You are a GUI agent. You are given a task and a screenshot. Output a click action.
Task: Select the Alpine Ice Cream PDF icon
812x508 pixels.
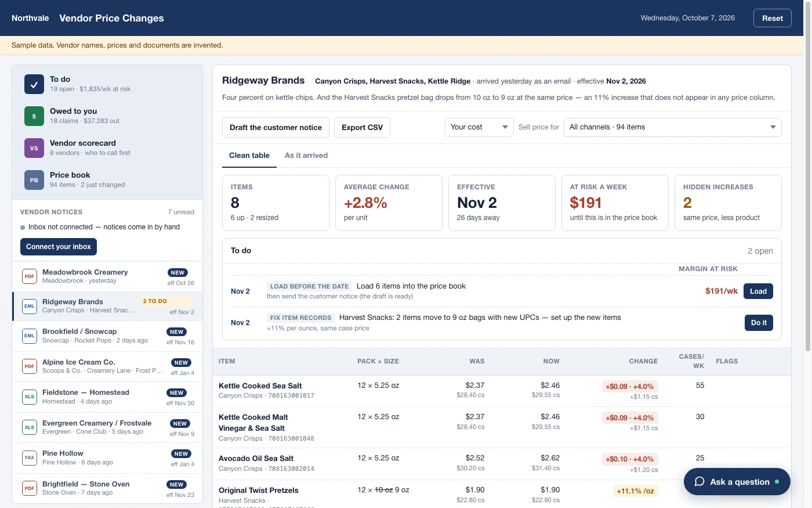point(30,366)
